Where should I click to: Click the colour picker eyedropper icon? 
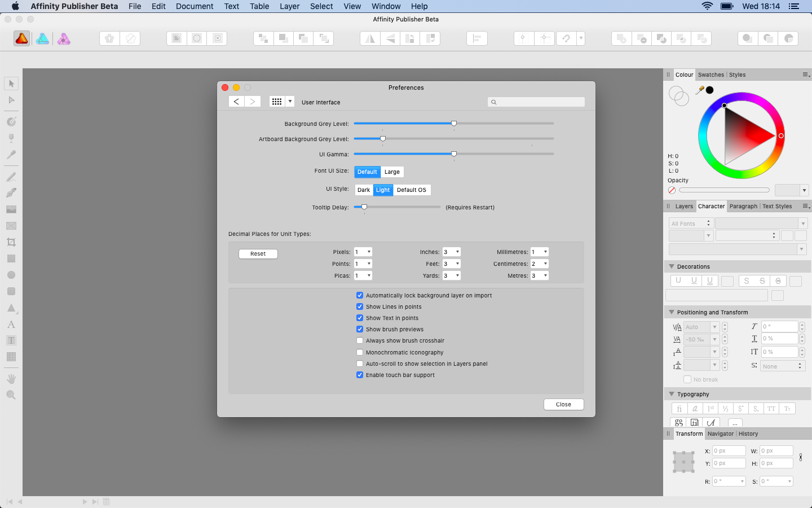tap(700, 90)
